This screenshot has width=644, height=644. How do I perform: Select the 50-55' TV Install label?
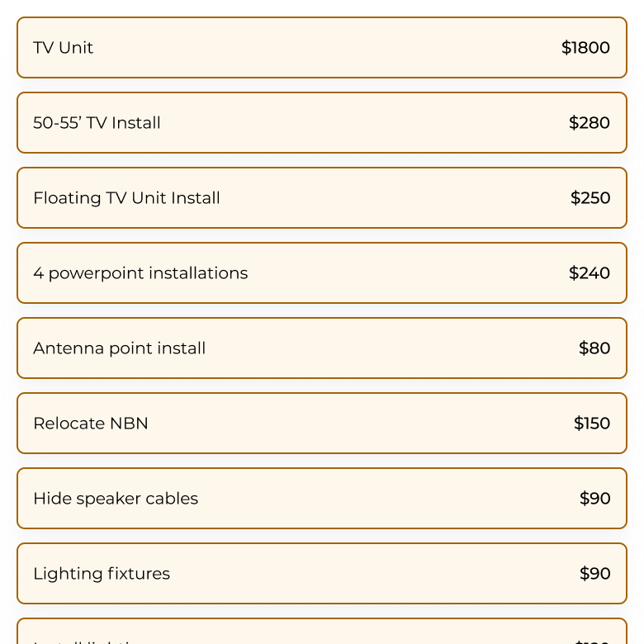click(x=97, y=123)
